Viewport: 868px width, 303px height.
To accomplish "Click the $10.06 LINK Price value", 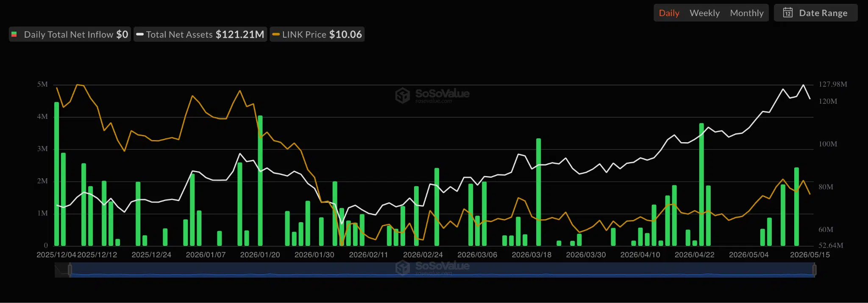I will [345, 34].
